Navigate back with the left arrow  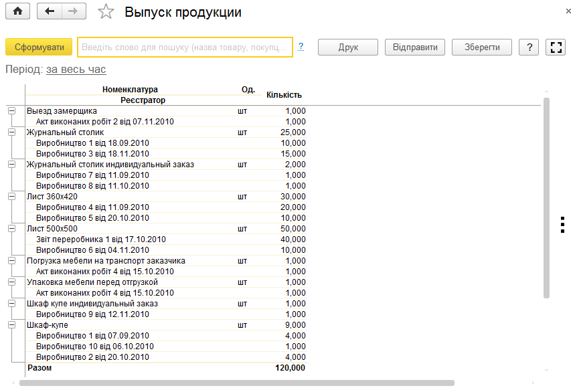coord(50,11)
